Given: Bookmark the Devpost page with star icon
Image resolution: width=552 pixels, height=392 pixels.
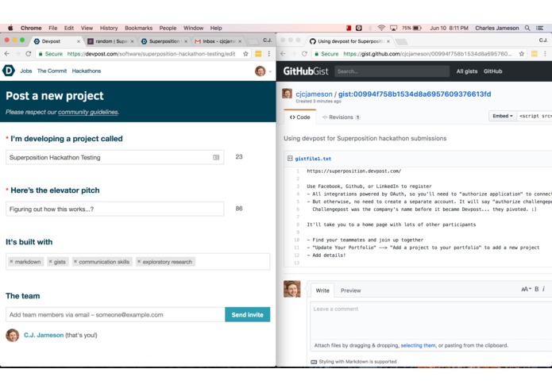Looking at the screenshot, I should 245,54.
